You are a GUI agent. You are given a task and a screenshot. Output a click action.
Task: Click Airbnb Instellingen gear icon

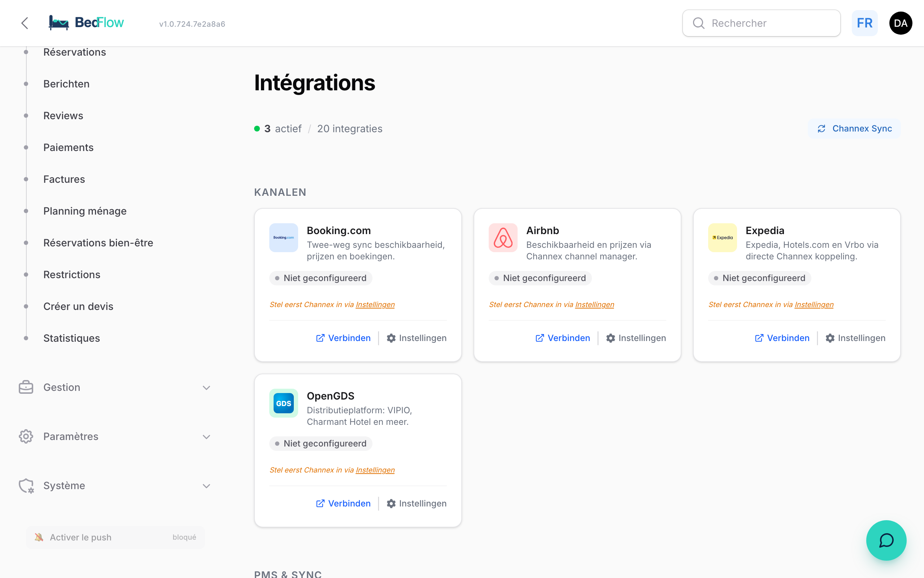[x=611, y=338]
